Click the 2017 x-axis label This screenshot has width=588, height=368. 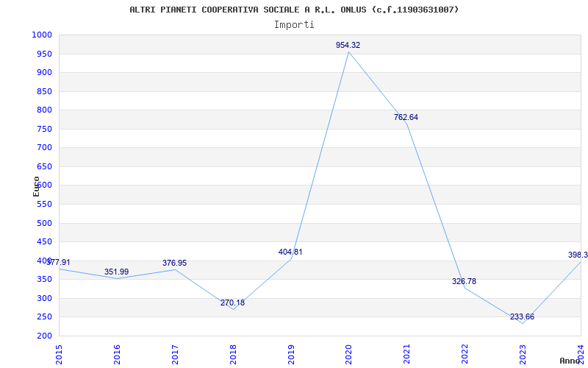click(175, 354)
